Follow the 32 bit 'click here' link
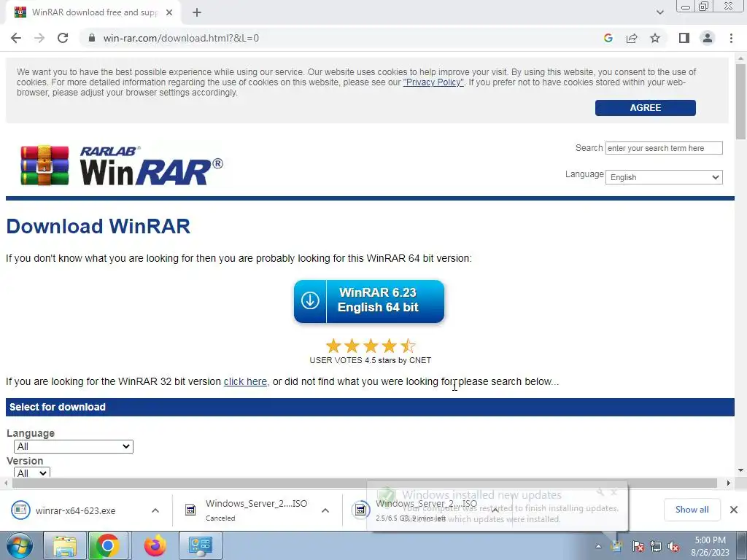The height and width of the screenshot is (560, 747). tap(245, 381)
